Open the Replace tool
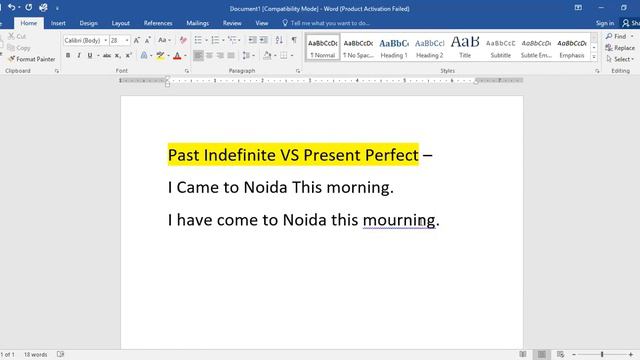This screenshot has height=360, width=640. [x=620, y=48]
